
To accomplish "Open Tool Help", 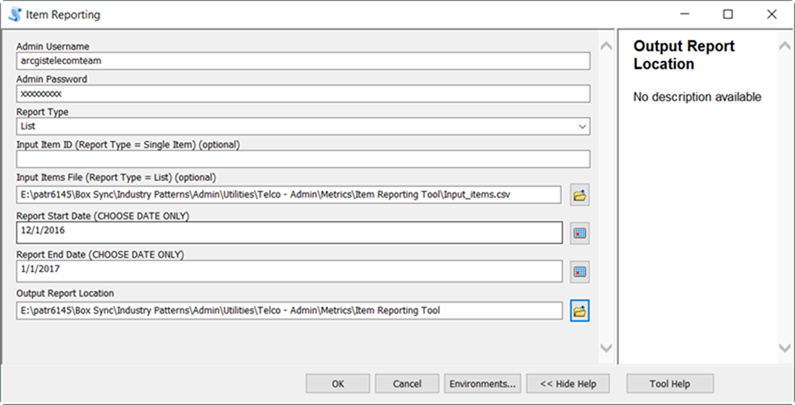I will click(x=670, y=384).
